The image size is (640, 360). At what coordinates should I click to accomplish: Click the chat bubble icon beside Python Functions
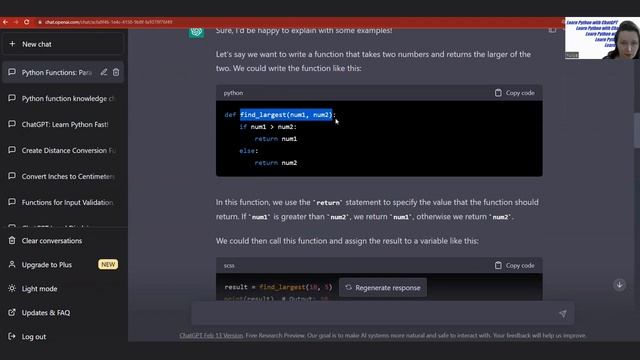click(x=12, y=72)
